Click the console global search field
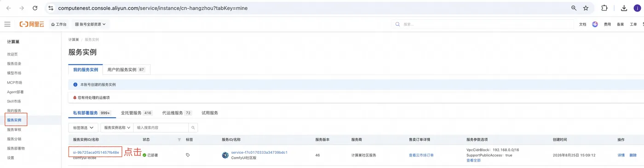This screenshot has height=168, width=644. tap(483, 24)
